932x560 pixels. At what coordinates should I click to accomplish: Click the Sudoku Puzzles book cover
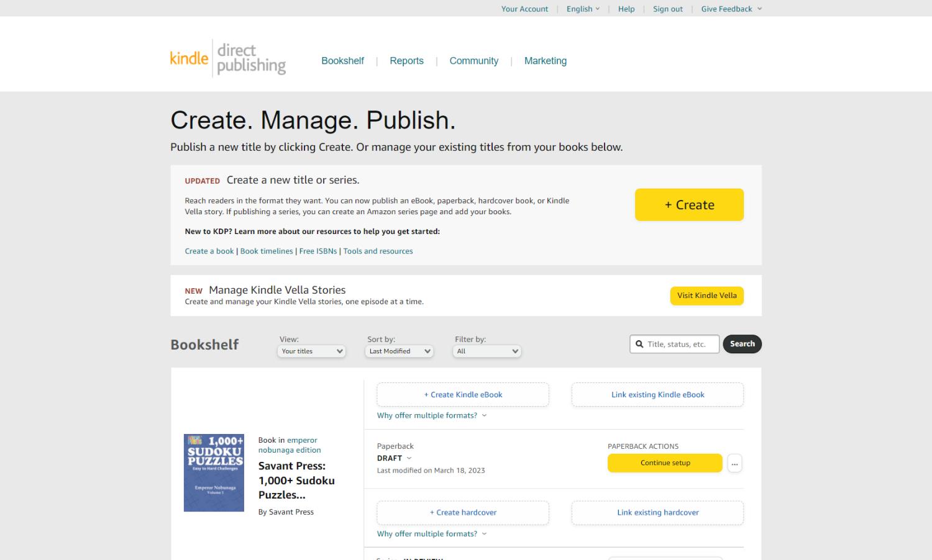(x=214, y=472)
